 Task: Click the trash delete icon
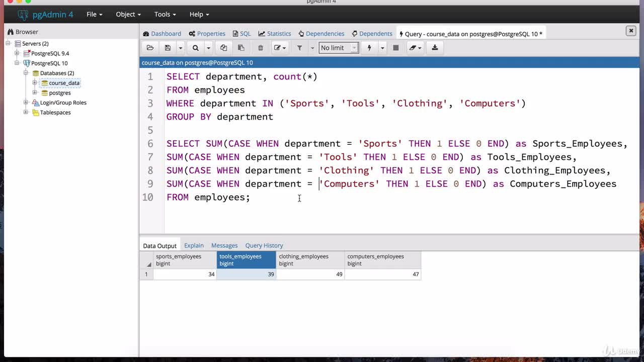click(x=260, y=48)
